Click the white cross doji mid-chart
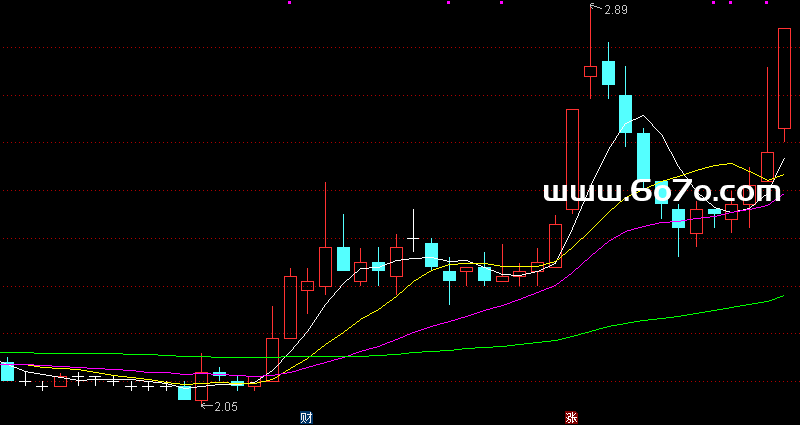The height and width of the screenshot is (425, 800). [x=412, y=237]
